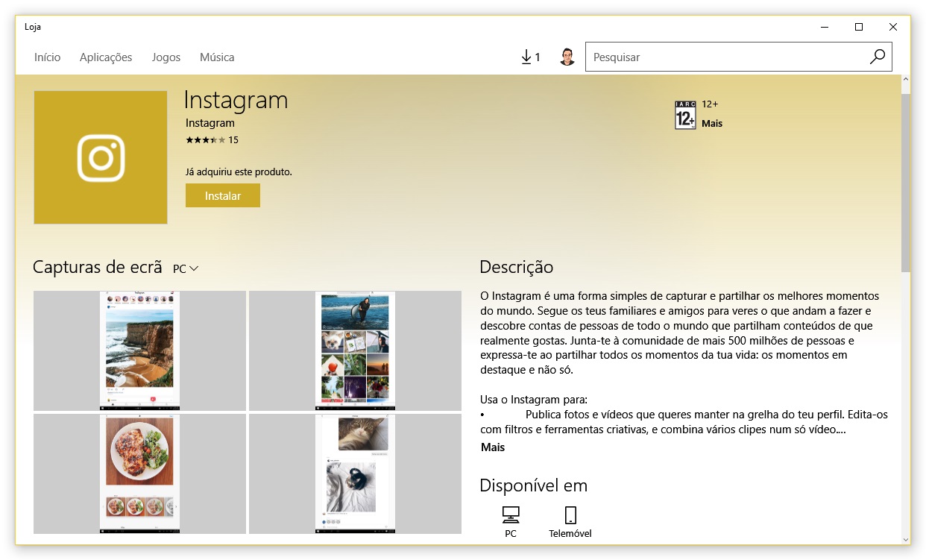Click the vertical scrollbar thumb
Image resolution: width=926 pixels, height=560 pixels.
[906, 183]
